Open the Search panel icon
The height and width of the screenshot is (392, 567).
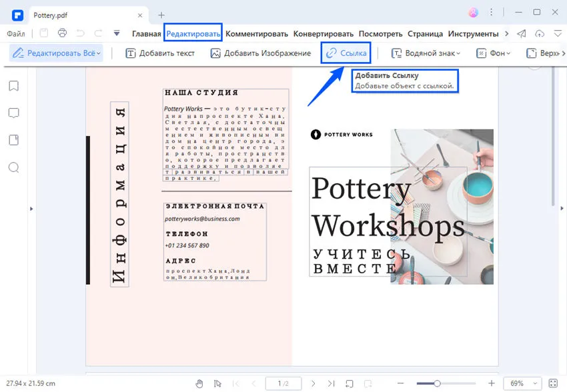(14, 167)
